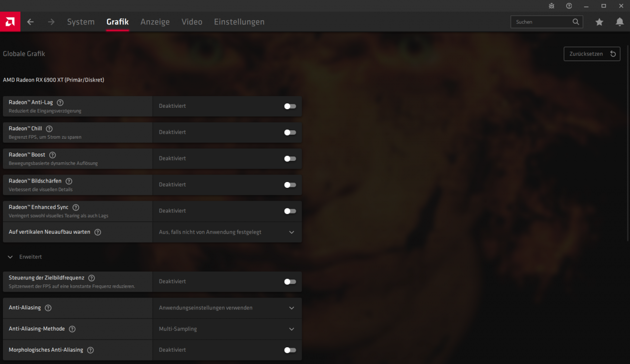
Task: Click the Radeon Anti-Lag setting label
Action: click(31, 102)
